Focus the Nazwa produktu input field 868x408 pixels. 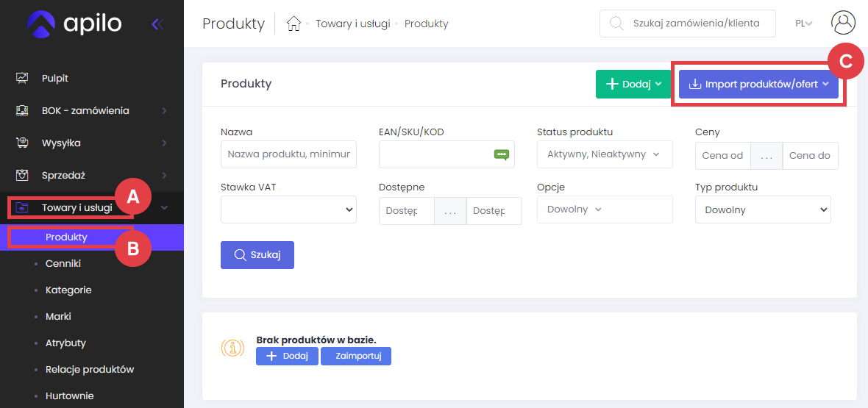coord(288,154)
